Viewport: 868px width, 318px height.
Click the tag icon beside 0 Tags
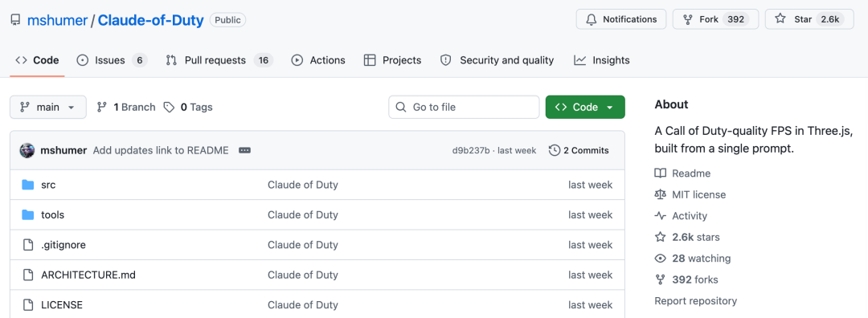[x=169, y=108]
